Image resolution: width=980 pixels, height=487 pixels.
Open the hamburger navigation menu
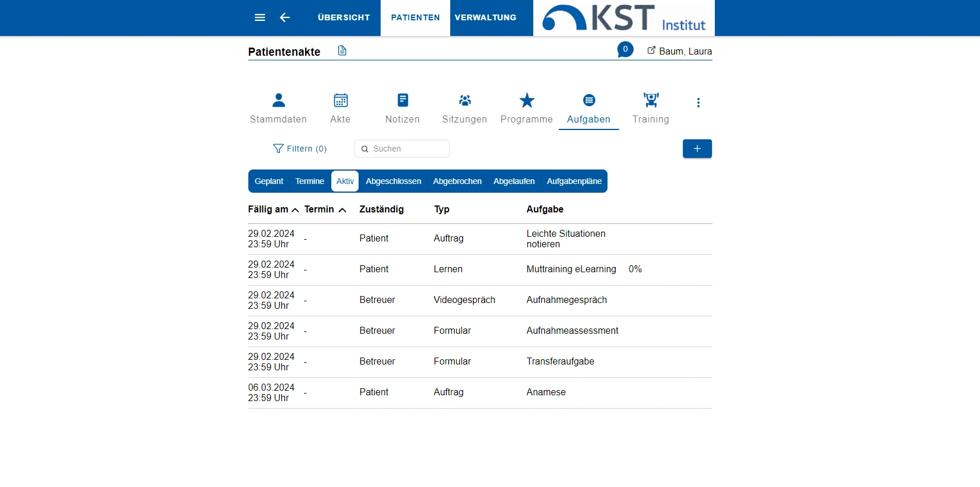coord(260,17)
